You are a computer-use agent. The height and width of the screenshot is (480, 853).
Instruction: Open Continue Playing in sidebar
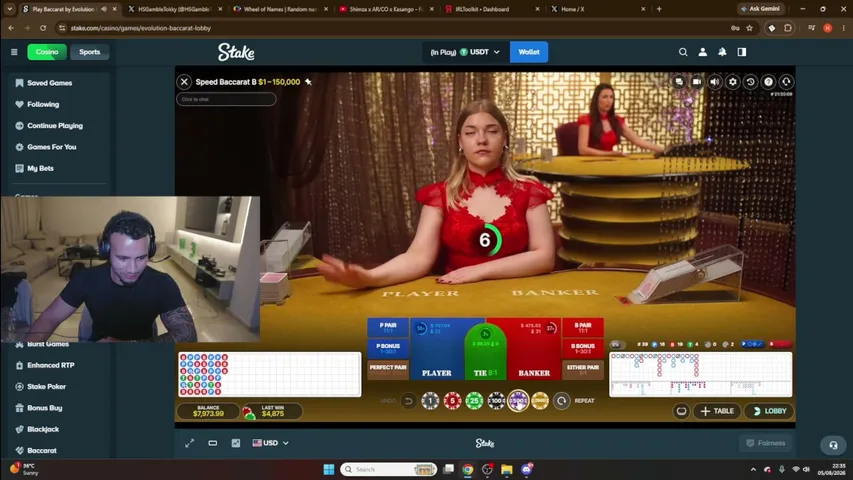coord(57,125)
